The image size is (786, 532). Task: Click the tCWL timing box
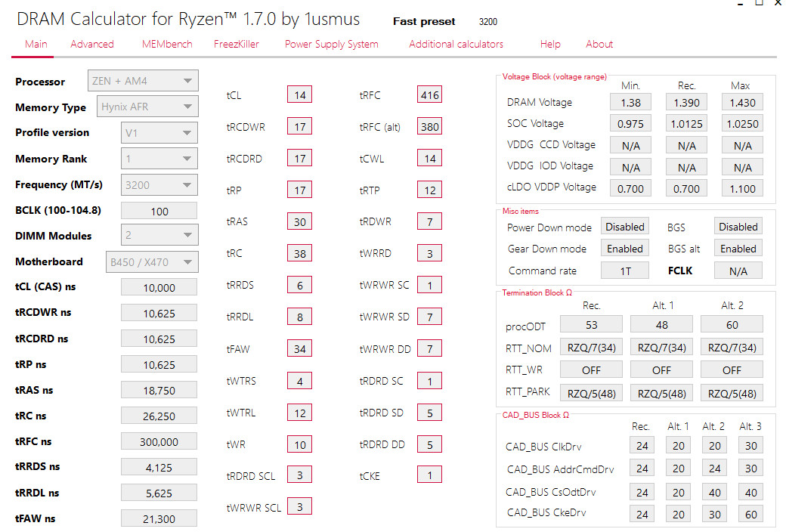tap(429, 158)
